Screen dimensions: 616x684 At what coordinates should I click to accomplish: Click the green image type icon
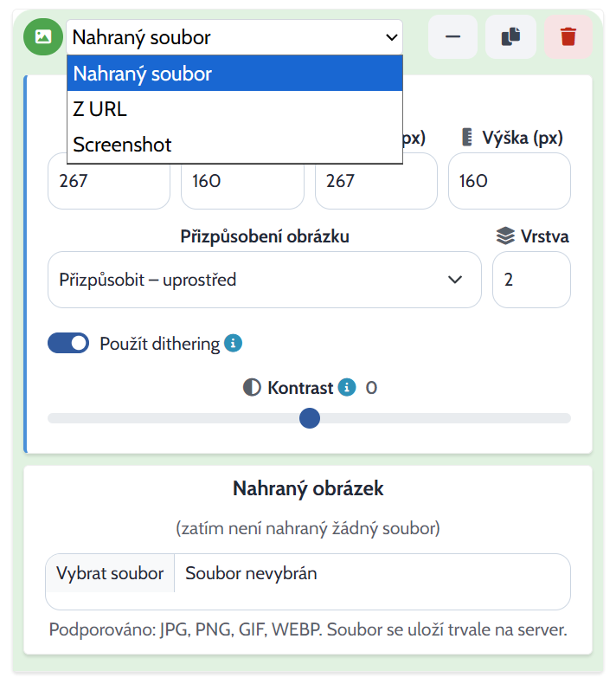click(x=43, y=36)
